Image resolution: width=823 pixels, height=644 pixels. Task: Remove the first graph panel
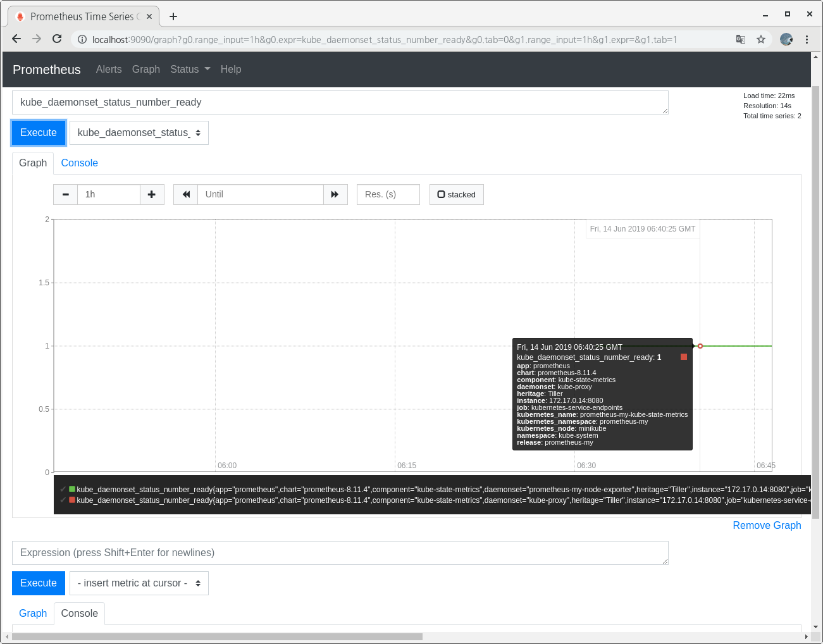point(767,526)
